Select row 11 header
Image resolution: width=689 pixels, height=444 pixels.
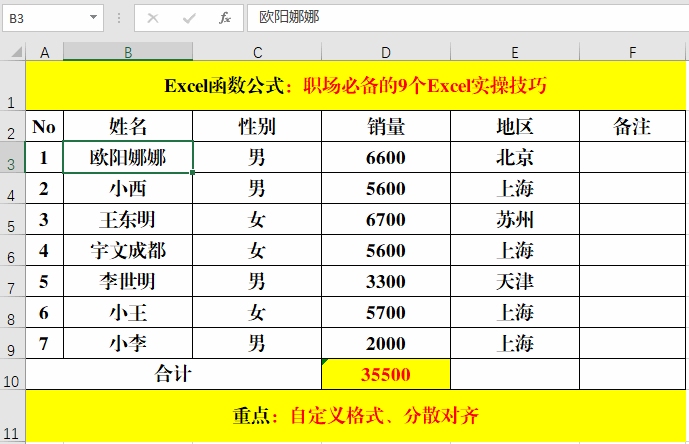tap(12, 416)
